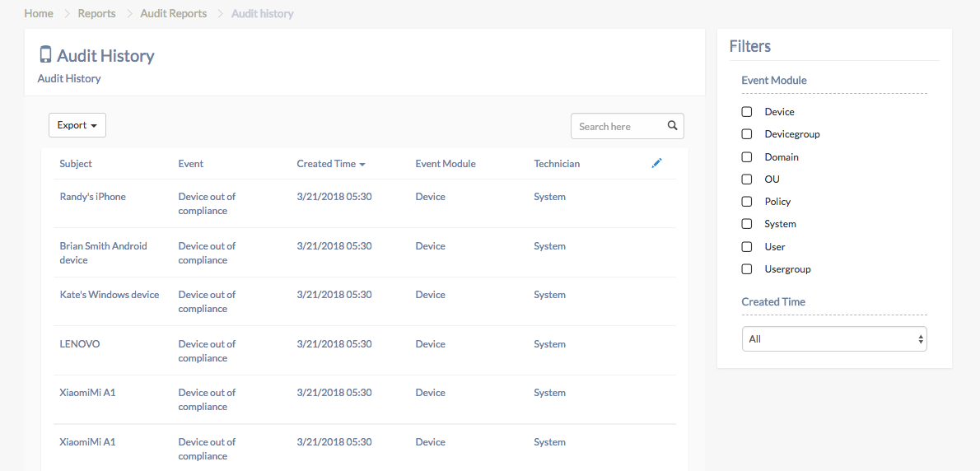Toggle the OU filter checkbox
This screenshot has width=980, height=471.
point(746,180)
